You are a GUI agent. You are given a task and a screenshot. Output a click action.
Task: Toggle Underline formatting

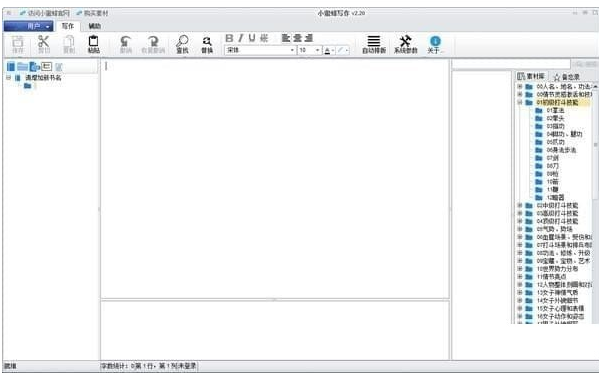point(252,38)
